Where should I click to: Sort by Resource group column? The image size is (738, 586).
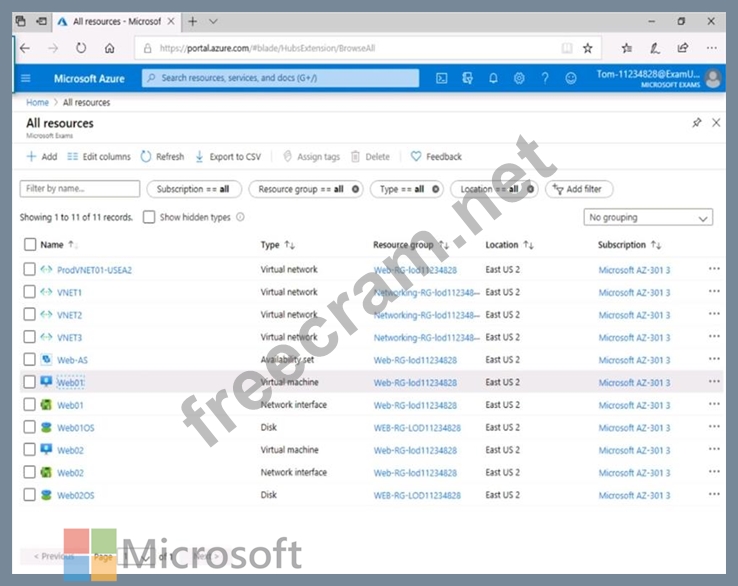click(x=411, y=245)
